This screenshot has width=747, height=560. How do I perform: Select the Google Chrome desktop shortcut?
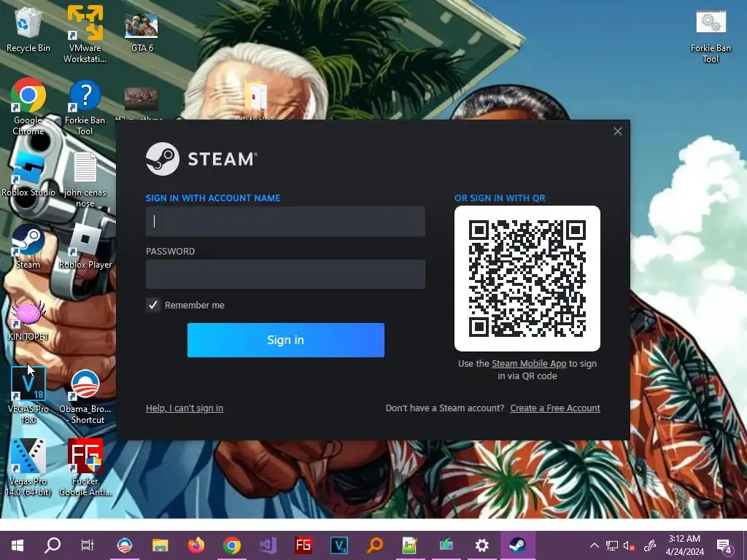[28, 106]
